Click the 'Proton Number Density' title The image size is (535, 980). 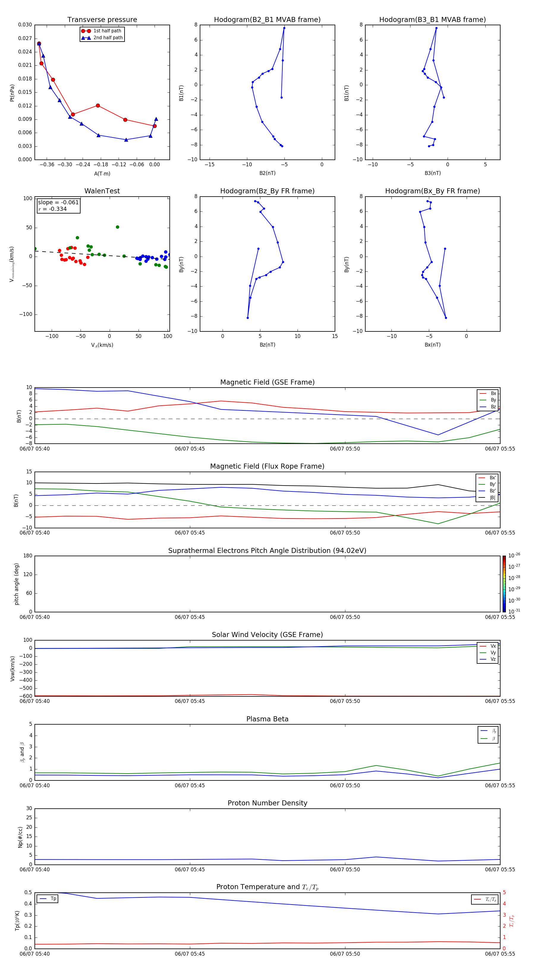(267, 803)
